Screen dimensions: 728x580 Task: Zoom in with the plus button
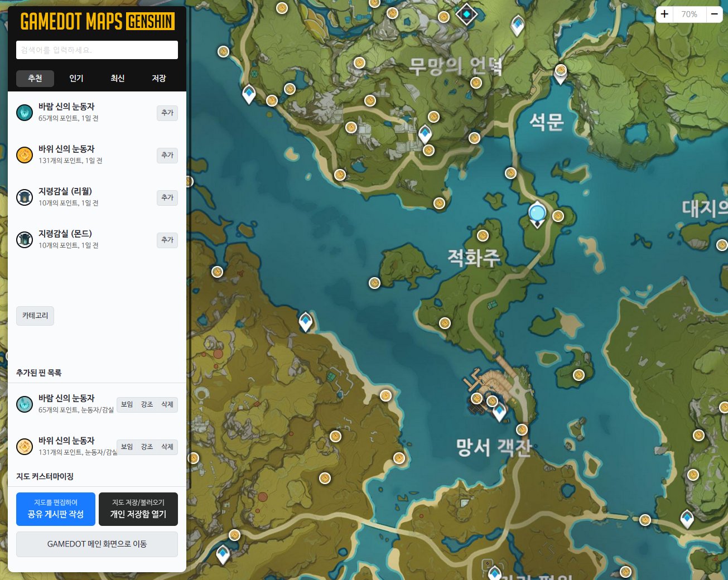click(x=664, y=14)
